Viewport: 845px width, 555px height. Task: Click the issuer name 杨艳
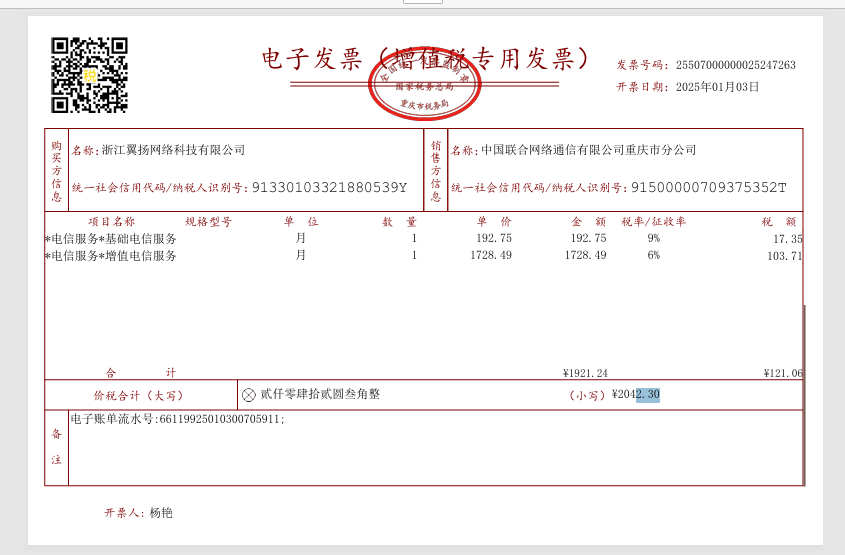(161, 513)
